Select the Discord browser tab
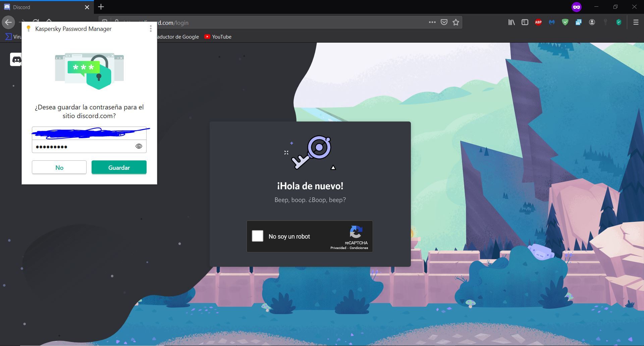 click(x=47, y=7)
